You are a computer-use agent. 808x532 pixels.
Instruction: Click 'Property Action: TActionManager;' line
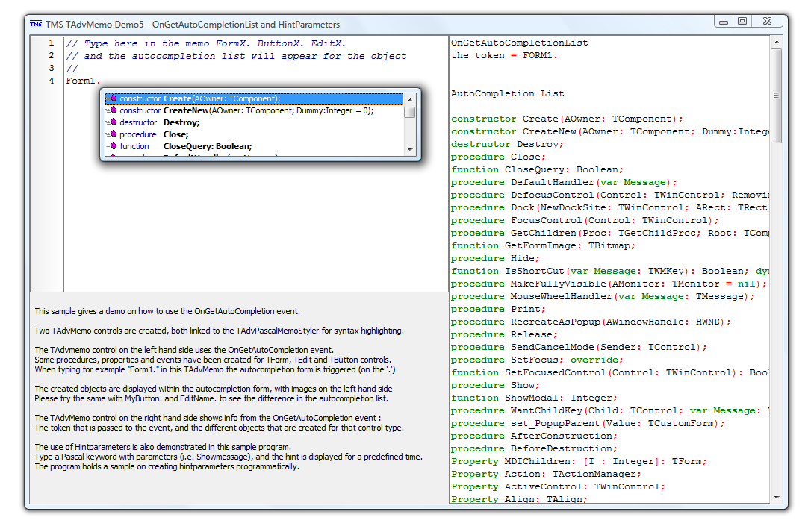[x=546, y=475]
